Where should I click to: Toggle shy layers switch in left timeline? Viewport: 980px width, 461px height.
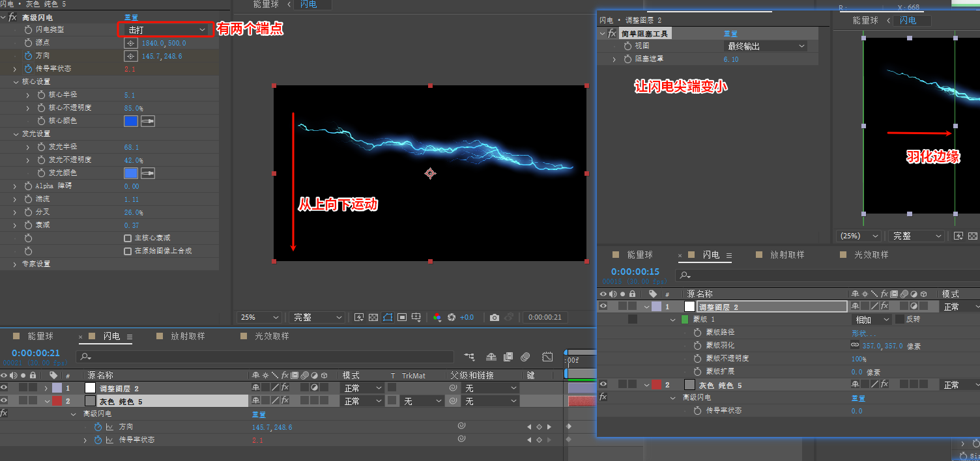click(491, 357)
